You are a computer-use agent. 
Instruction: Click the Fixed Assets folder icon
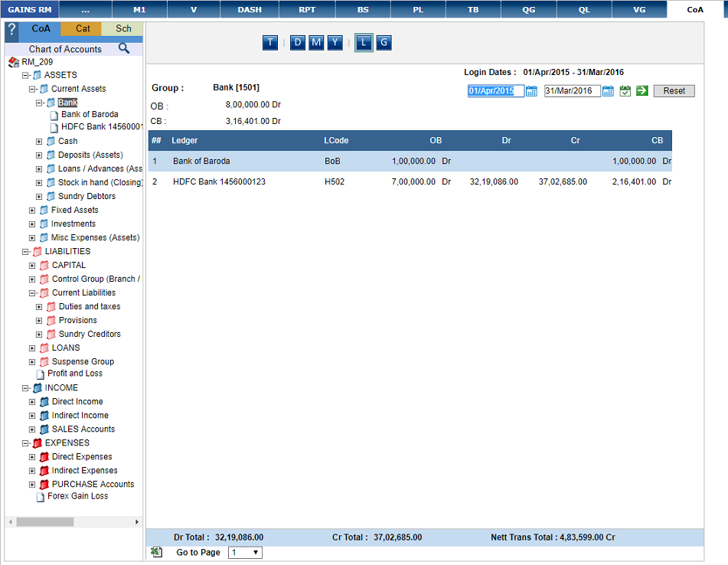[x=44, y=211]
